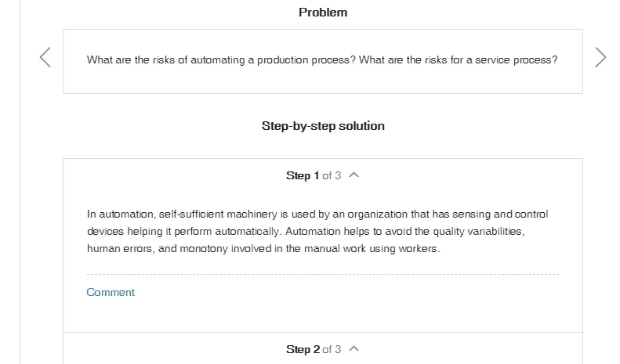Viewport: 620px width, 364px height.
Task: Click the bold 'Step 1' text
Action: pos(303,175)
